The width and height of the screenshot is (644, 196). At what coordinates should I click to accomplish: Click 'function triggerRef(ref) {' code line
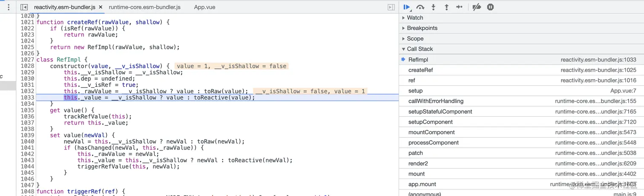point(80,192)
